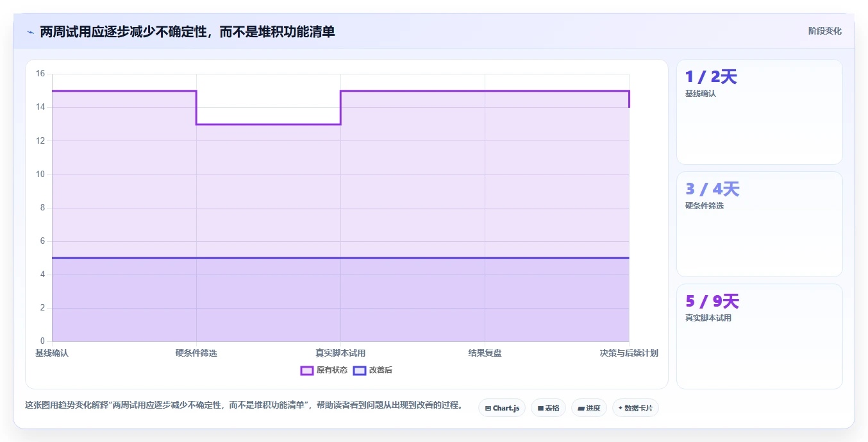Click the 阶段变化 label in the header
The width and height of the screenshot is (868, 442).
pos(825,31)
